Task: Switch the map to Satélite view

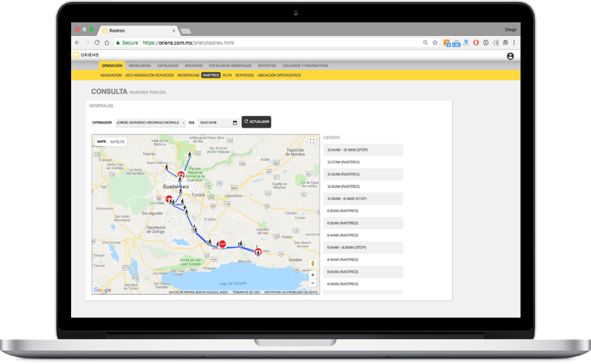Action: coord(118,141)
